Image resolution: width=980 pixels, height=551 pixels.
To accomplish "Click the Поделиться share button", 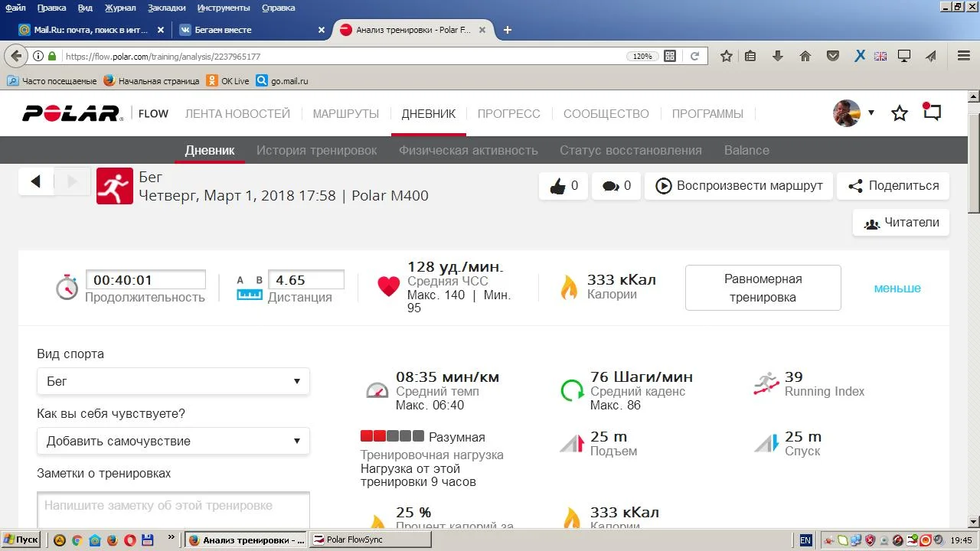I will [x=893, y=186].
